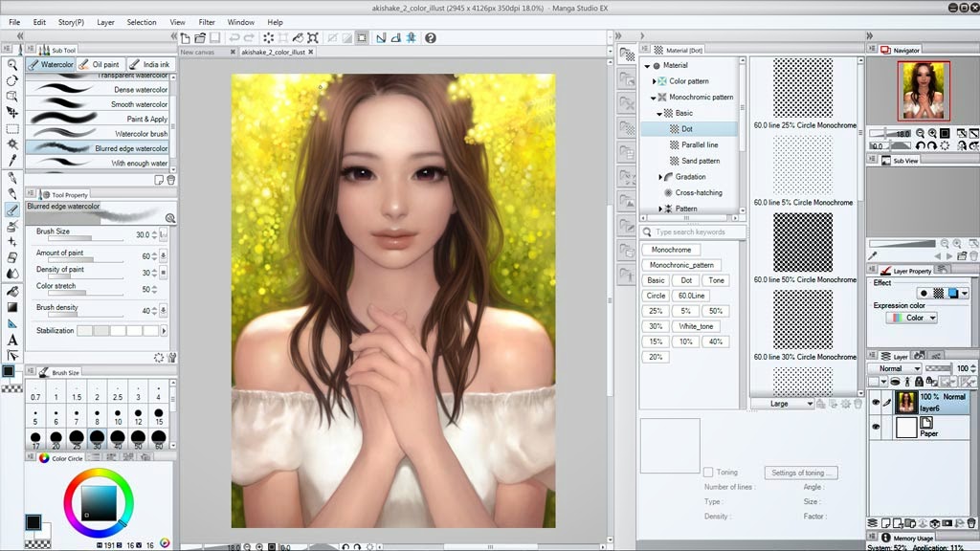Delete layer using trash icon at bottom
The width and height of the screenshot is (980, 551).
click(x=971, y=523)
